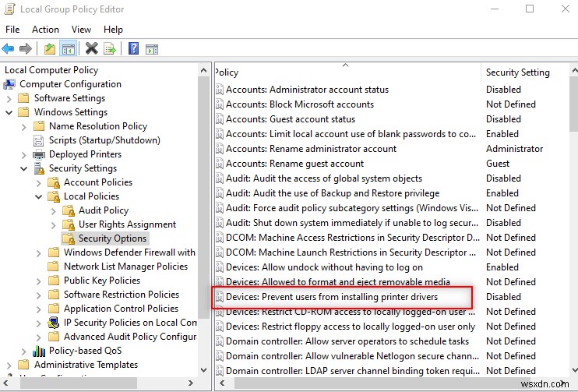Click the Back arrow toolbar icon

coord(8,48)
